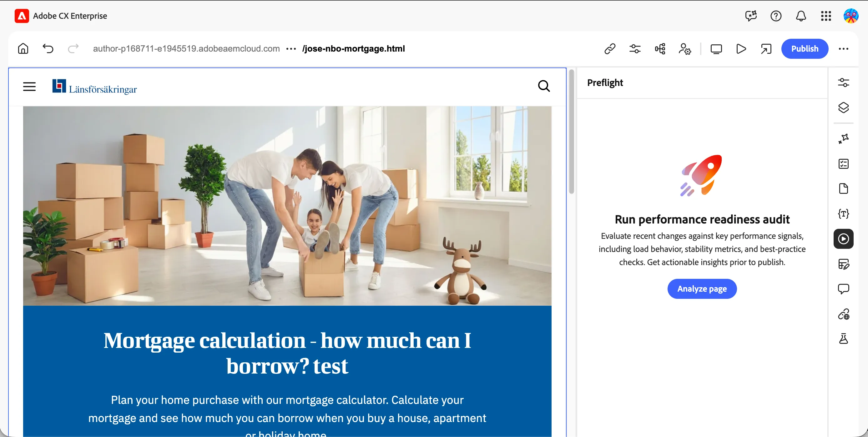868x437 pixels.
Task: Expand the URL path ellipsis
Action: point(291,49)
